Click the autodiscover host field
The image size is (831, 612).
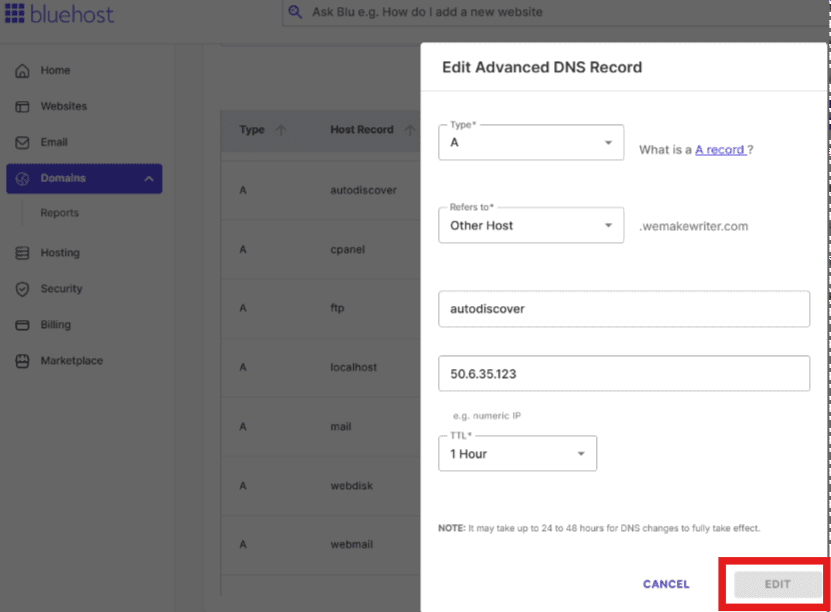[623, 309]
